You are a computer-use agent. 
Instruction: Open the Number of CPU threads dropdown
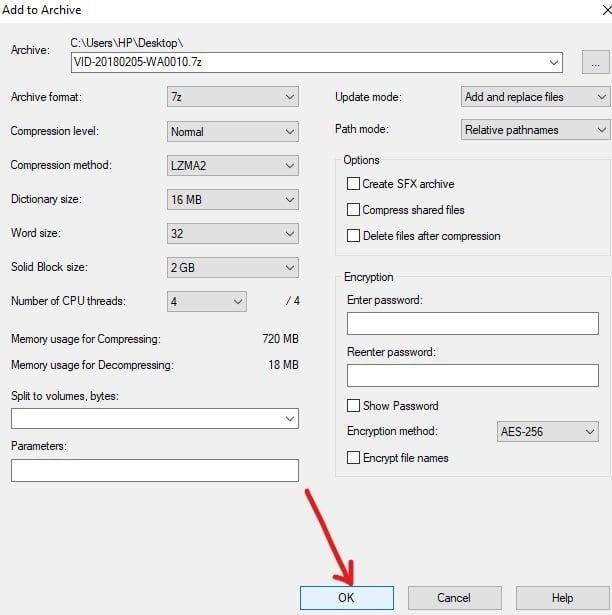pyautogui.click(x=207, y=302)
